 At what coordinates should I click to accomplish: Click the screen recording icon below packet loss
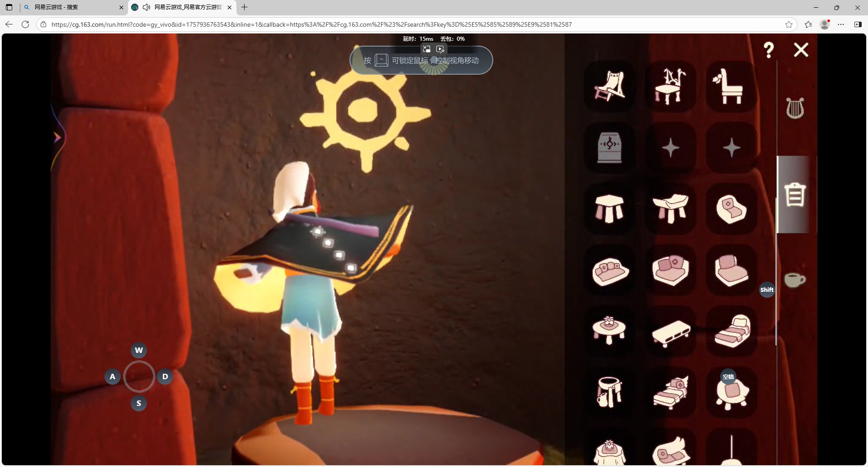point(440,49)
